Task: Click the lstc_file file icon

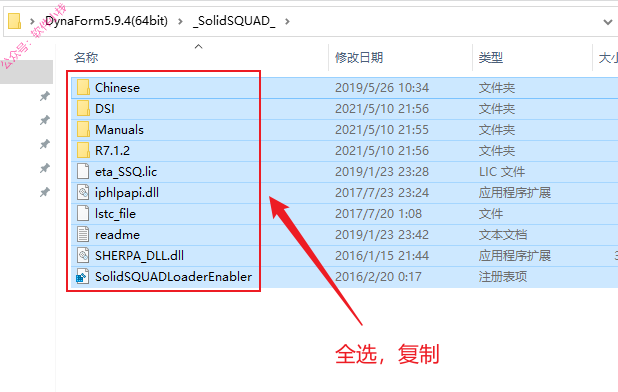Action: (x=83, y=213)
